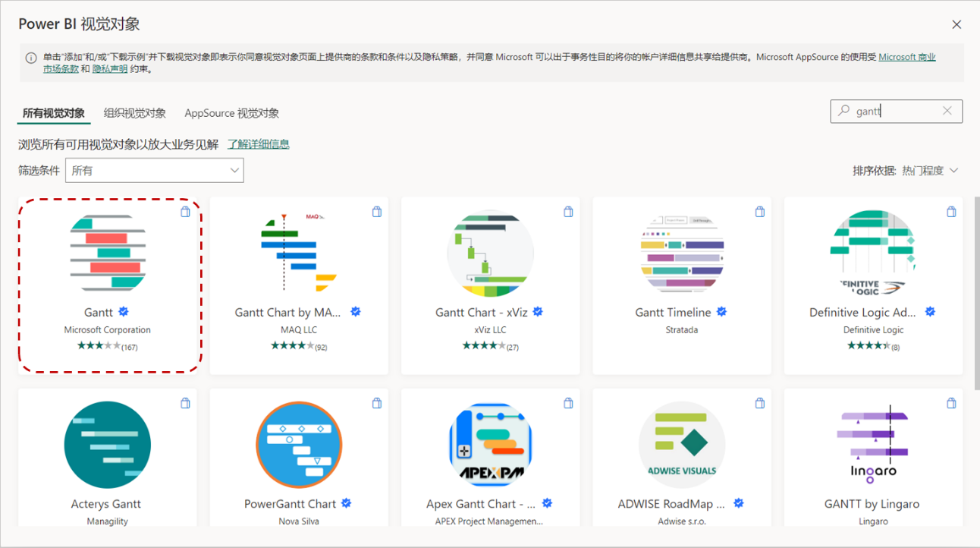The height and width of the screenshot is (548, 980).
Task: Click the bag icon on Gantt Timeline card
Action: pyautogui.click(x=760, y=212)
